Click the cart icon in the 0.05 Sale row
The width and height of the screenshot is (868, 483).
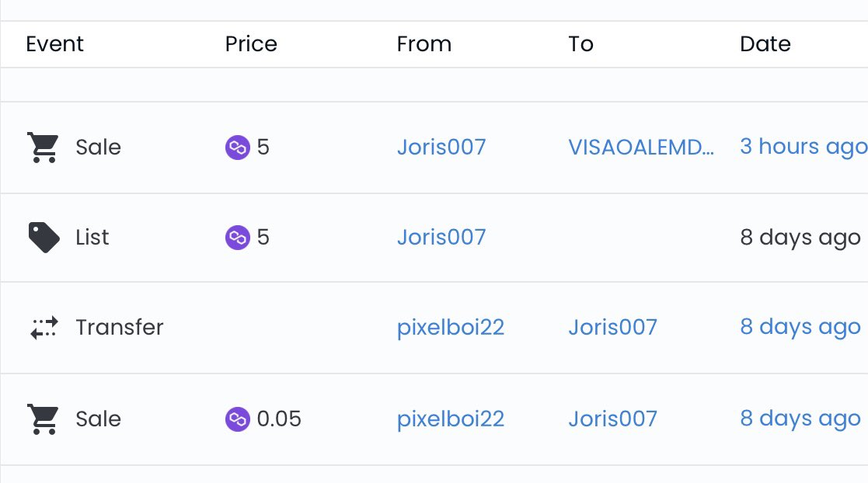(43, 419)
